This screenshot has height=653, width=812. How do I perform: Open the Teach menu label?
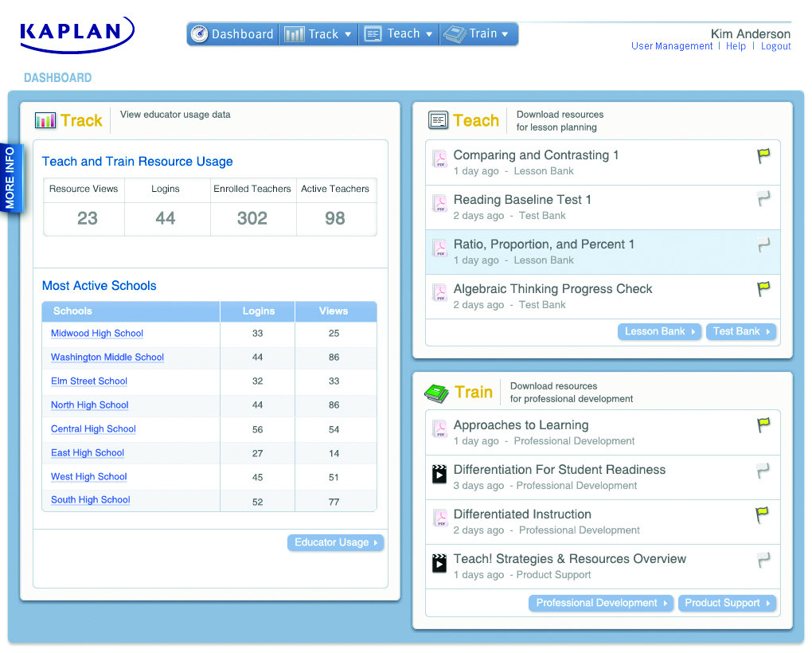pos(404,33)
